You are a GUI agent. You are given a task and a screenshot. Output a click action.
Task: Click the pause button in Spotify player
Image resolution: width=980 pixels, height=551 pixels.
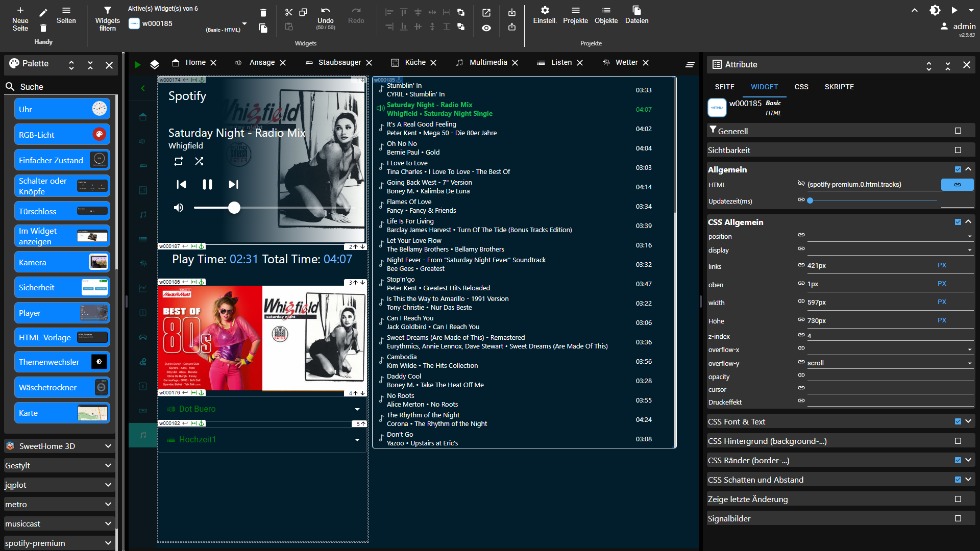207,185
